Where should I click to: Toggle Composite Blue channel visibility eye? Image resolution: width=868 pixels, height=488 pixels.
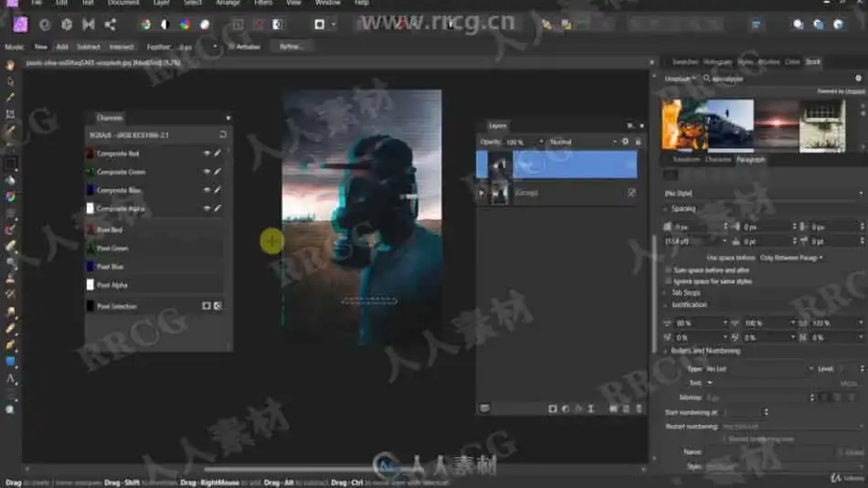coord(206,190)
